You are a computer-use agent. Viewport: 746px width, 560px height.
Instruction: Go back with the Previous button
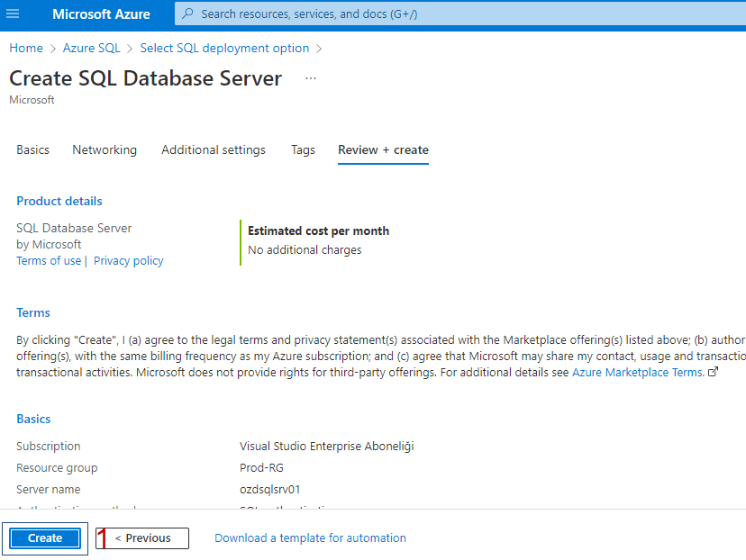point(142,538)
